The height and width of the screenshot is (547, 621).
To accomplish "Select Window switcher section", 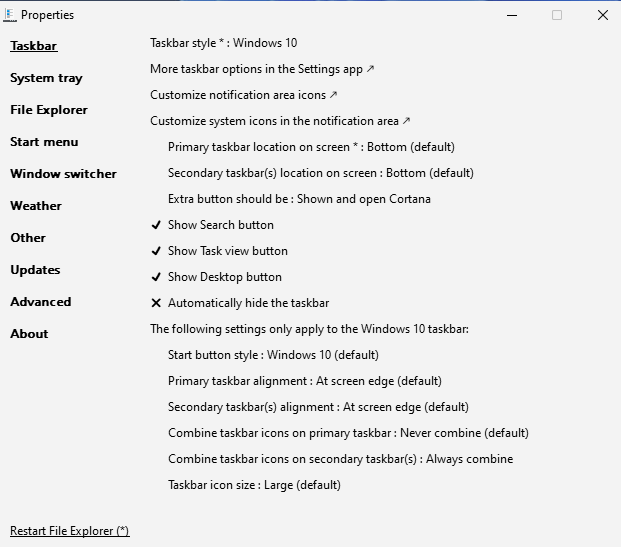I will click(x=63, y=174).
